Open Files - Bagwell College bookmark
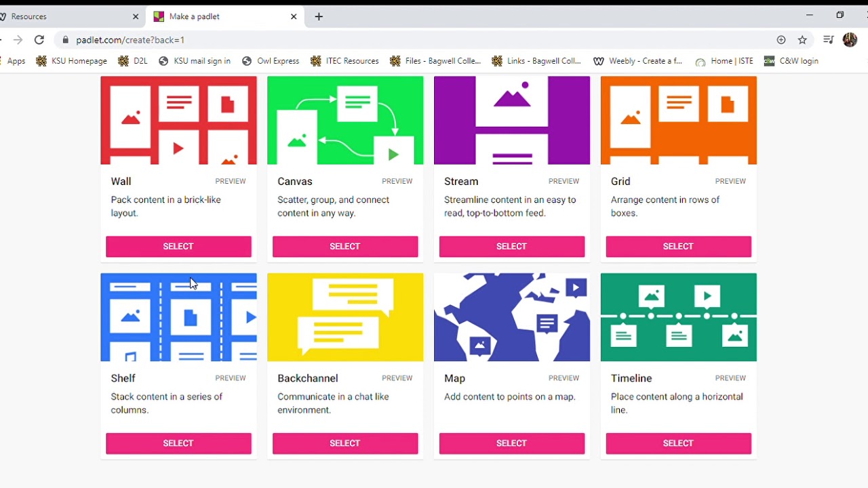 coord(435,61)
